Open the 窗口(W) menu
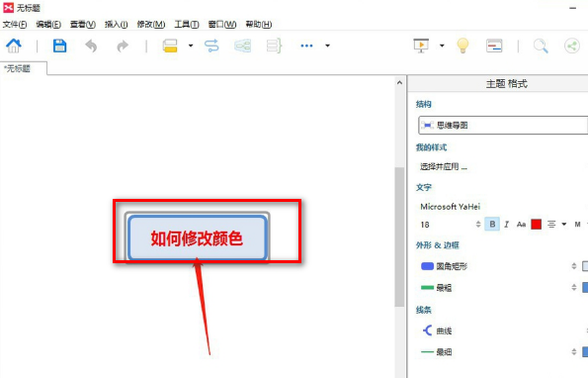The width and height of the screenshot is (588, 378). coord(222,25)
